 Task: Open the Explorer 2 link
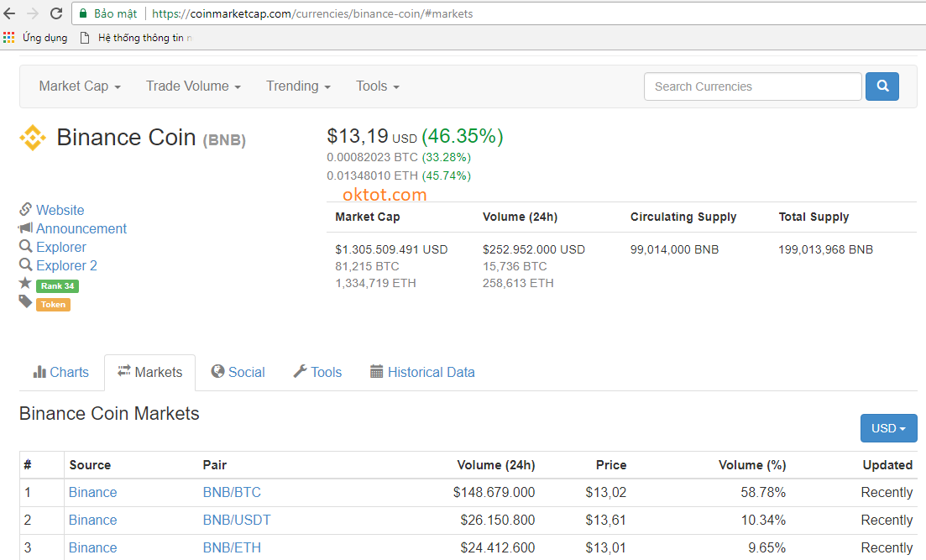tap(66, 265)
